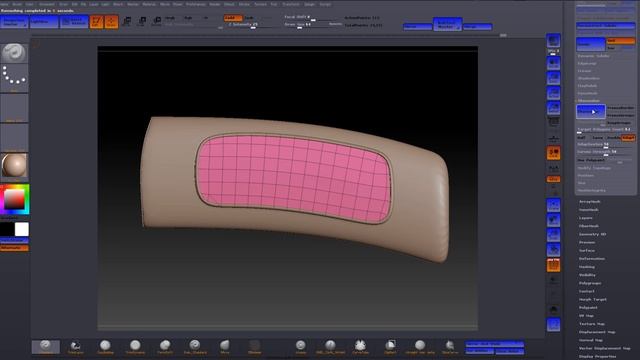The height and width of the screenshot is (360, 640).
Task: Toggle the Floor grid icon
Action: (x=553, y=138)
